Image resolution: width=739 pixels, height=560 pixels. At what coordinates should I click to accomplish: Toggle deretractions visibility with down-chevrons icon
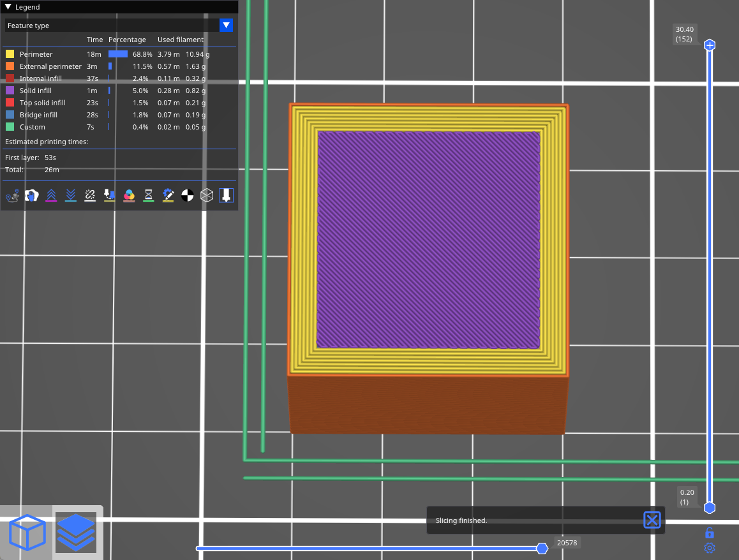(71, 195)
